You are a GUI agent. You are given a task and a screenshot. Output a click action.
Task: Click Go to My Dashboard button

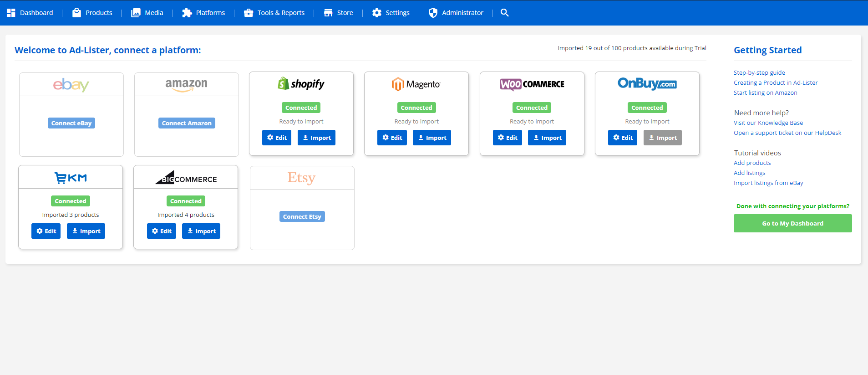[x=793, y=223]
